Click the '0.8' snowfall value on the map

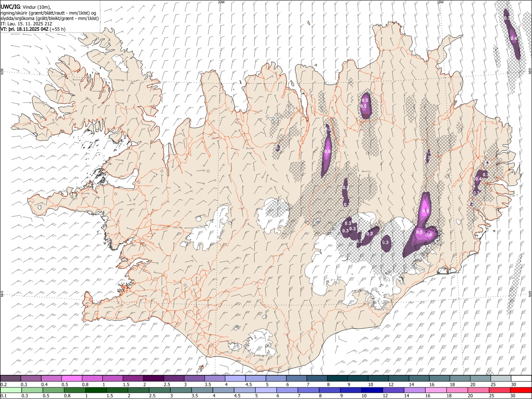[x=425, y=211]
